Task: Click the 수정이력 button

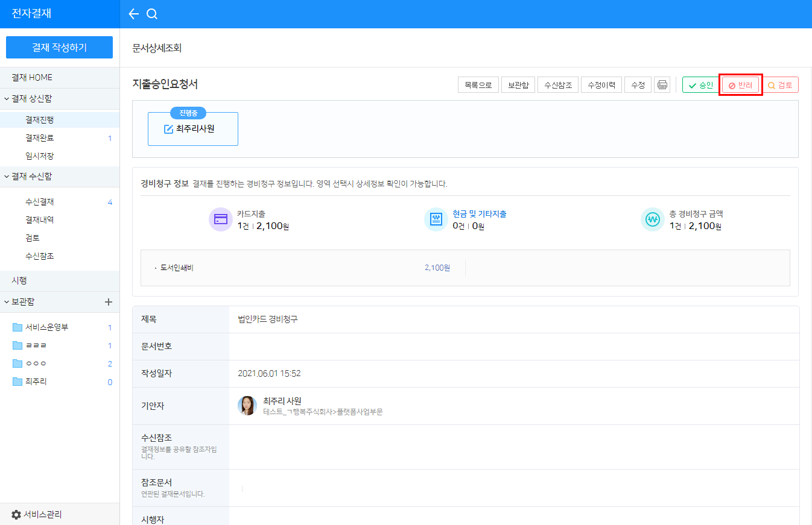Action: point(601,85)
